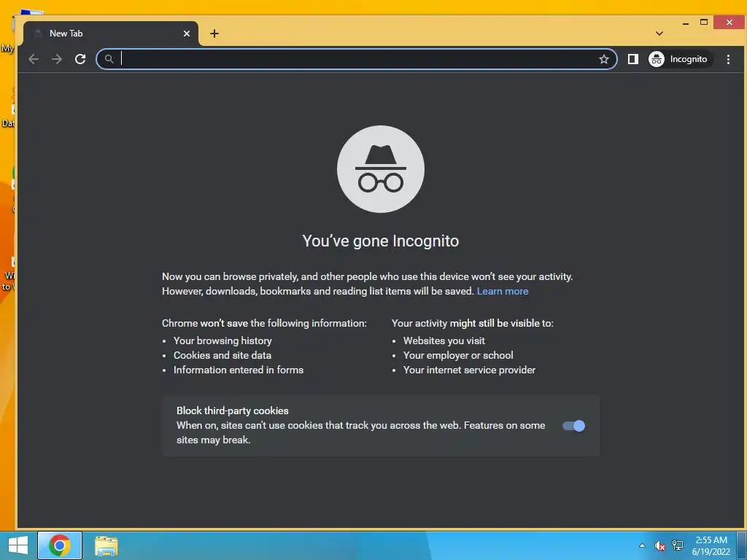Click "Websites you visit" bullet text
The width and height of the screenshot is (747, 560).
tap(444, 341)
